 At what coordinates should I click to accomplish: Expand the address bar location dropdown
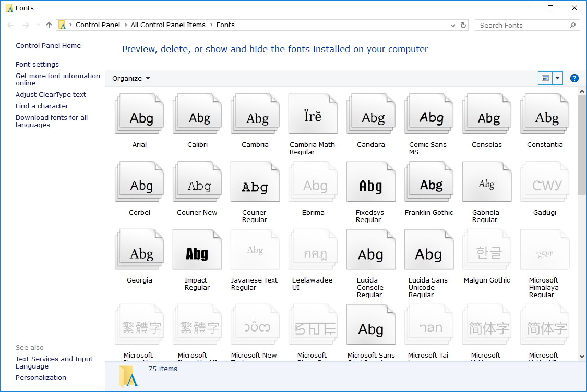pos(452,24)
